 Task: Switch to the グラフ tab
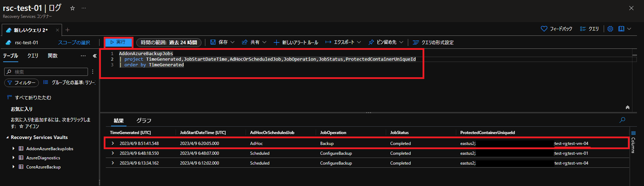(144, 121)
